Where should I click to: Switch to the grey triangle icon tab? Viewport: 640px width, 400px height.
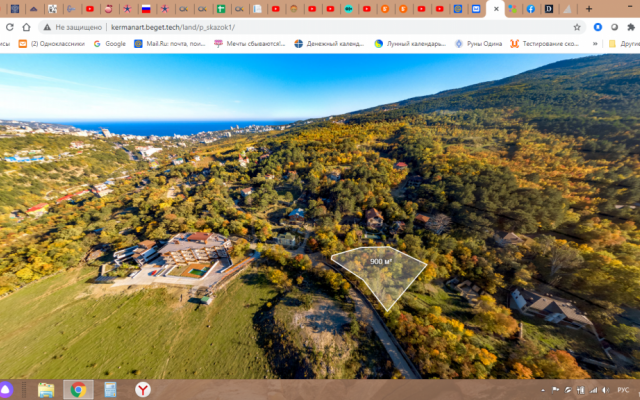tap(567, 9)
